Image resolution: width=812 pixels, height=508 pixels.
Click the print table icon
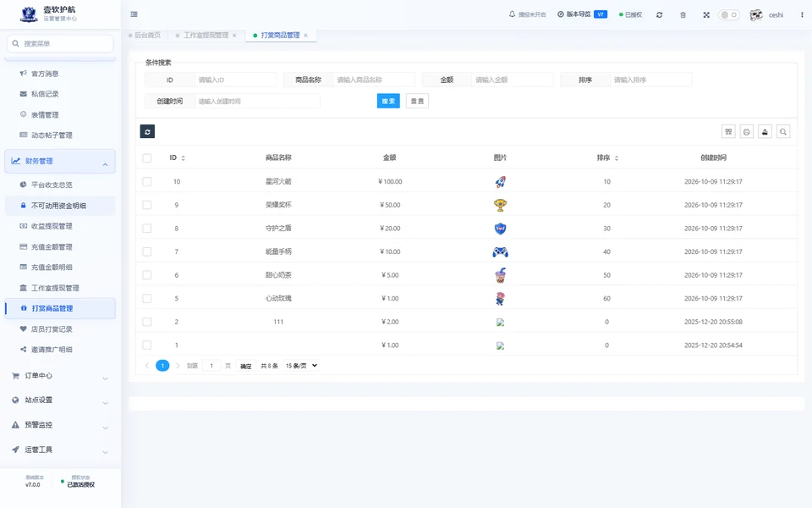pyautogui.click(x=747, y=132)
